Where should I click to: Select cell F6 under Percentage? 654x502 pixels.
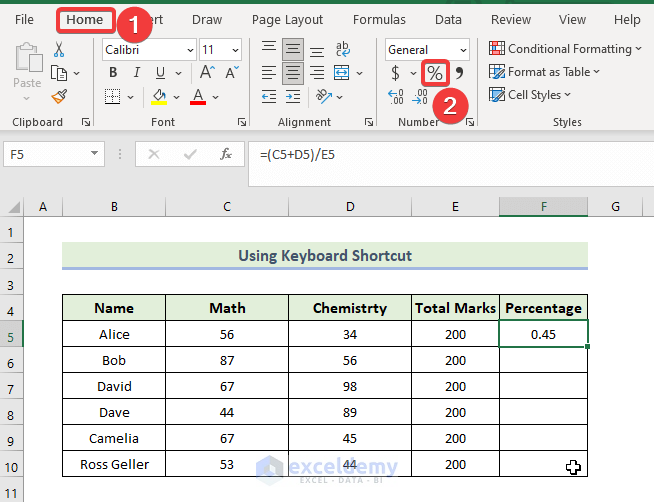[x=543, y=360]
